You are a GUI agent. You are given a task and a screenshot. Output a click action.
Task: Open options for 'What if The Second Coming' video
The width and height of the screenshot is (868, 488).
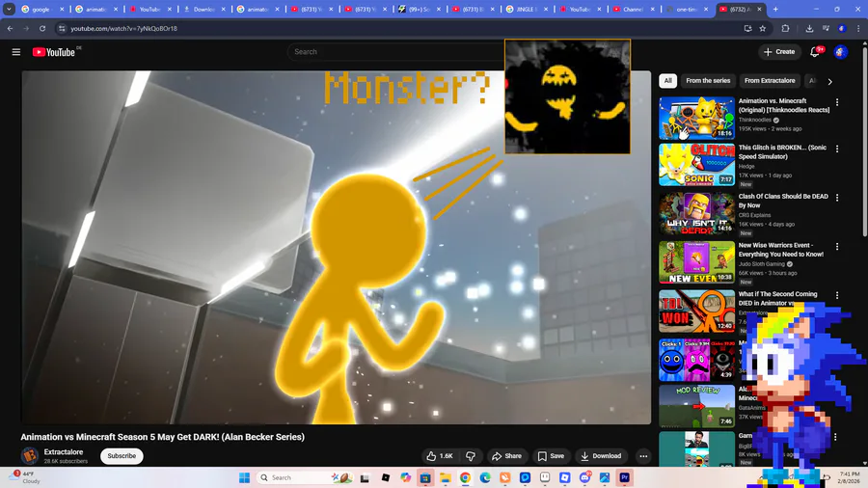point(837,295)
